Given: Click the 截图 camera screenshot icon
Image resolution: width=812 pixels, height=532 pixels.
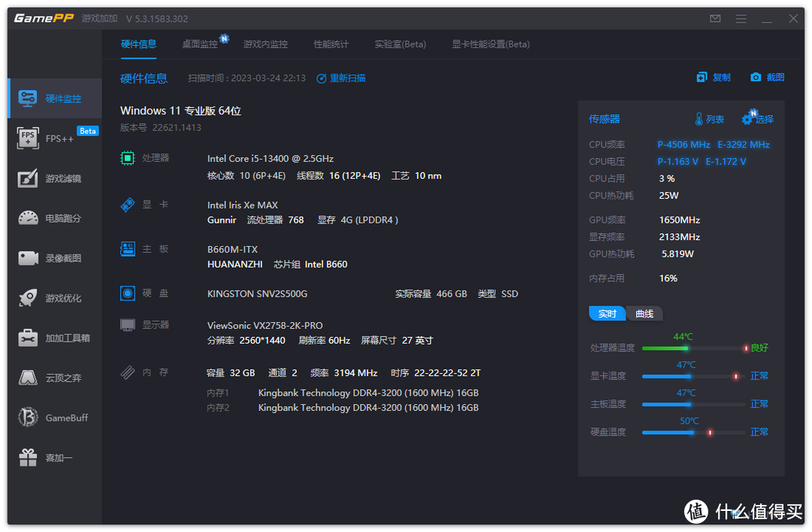Looking at the screenshot, I should pyautogui.click(x=756, y=78).
